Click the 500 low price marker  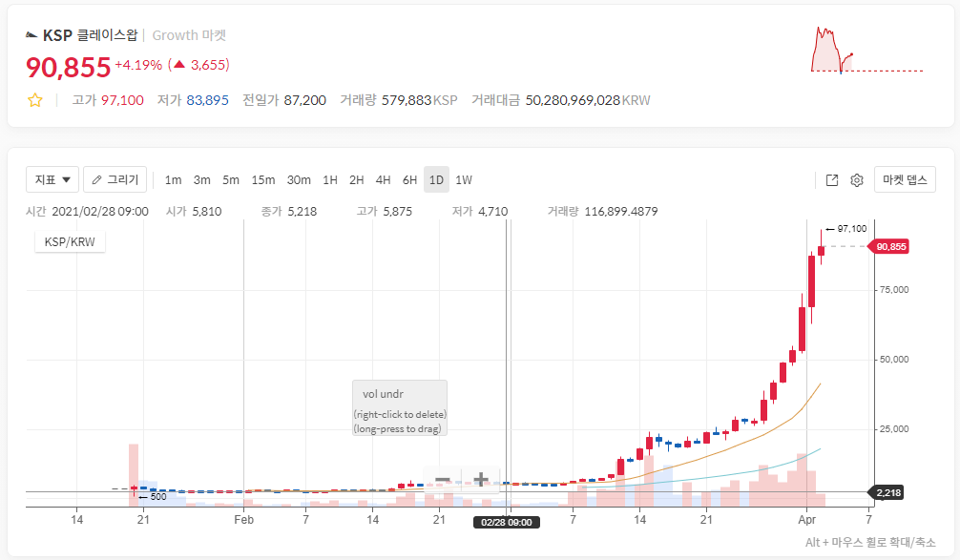point(153,497)
